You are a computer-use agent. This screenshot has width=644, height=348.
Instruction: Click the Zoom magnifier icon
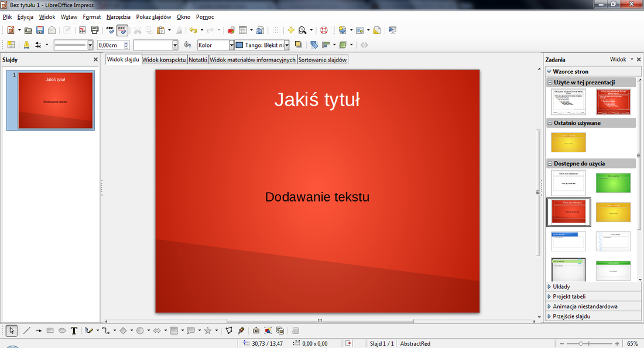(303, 30)
